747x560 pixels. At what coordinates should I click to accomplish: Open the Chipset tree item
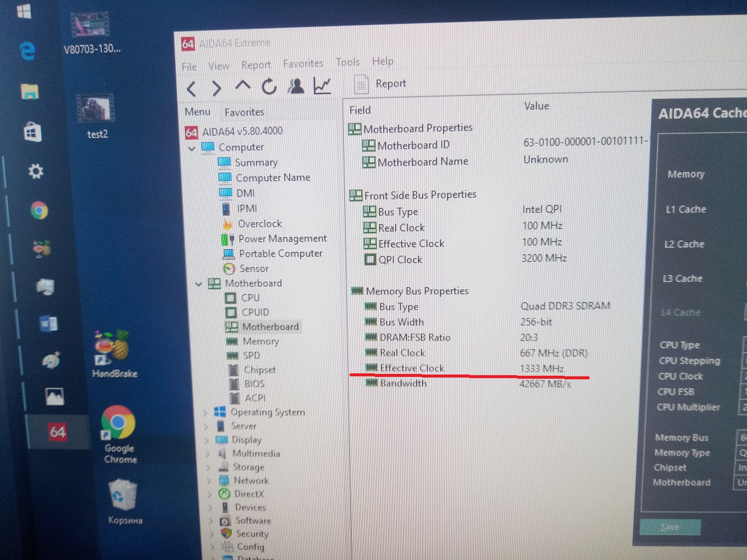(252, 370)
